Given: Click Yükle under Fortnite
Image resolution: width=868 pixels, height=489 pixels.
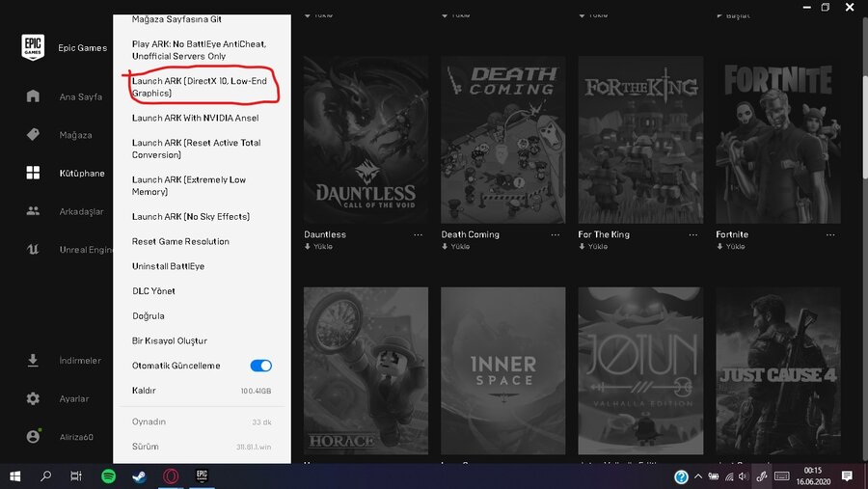Looking at the screenshot, I should click(731, 247).
